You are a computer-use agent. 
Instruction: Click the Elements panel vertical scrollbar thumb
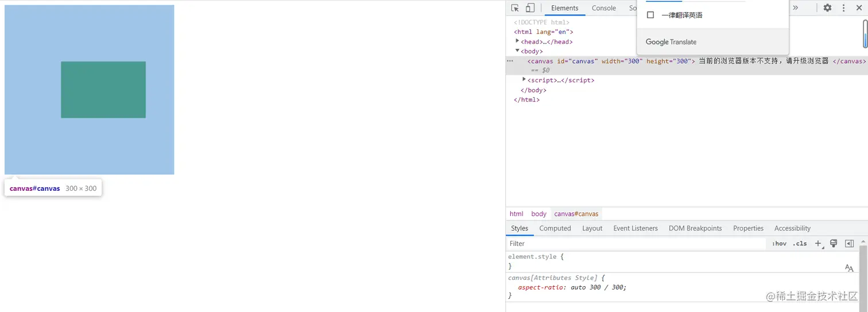[865, 33]
